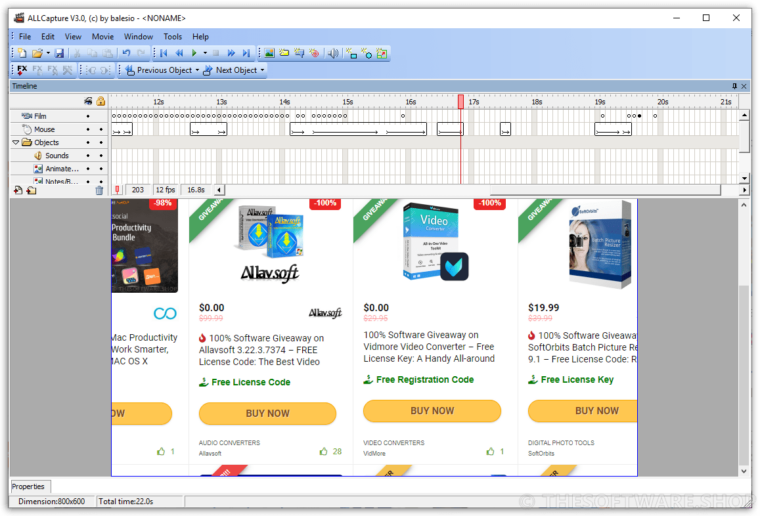The height and width of the screenshot is (516, 760).
Task: Save the project with the floppy disk icon
Action: (59, 53)
